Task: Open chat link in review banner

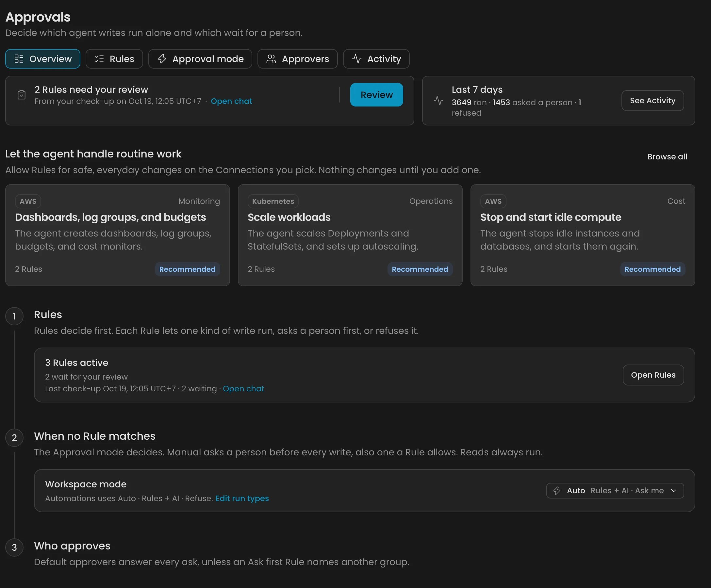Action: [x=231, y=101]
